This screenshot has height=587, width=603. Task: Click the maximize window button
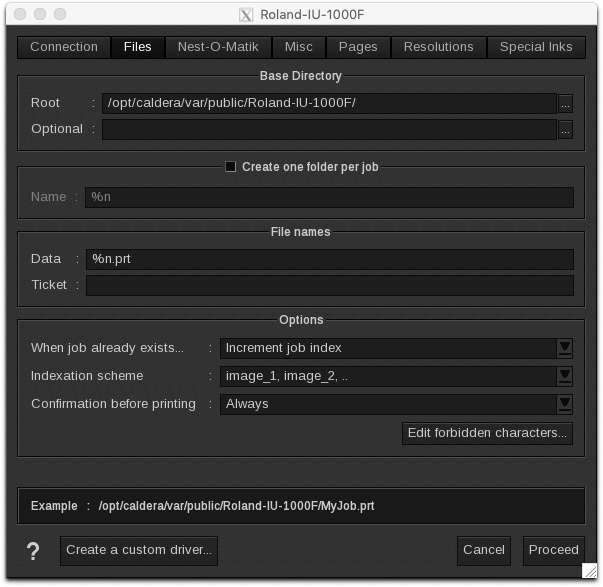(x=60, y=14)
